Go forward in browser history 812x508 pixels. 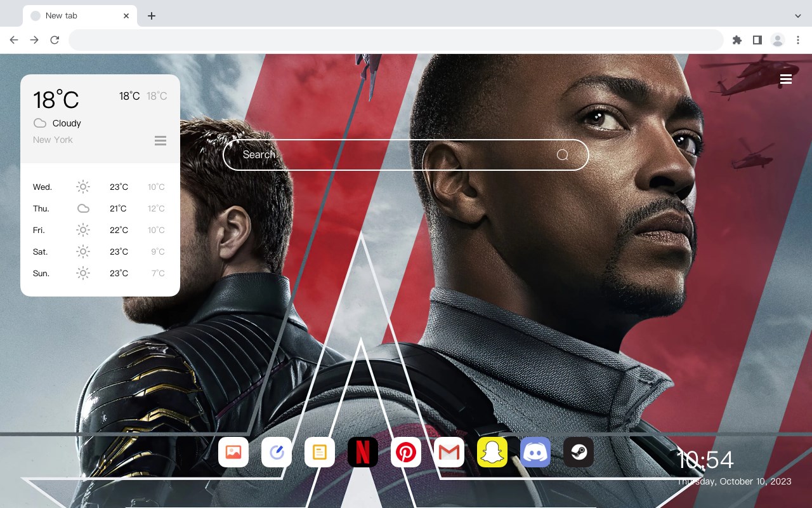click(34, 40)
